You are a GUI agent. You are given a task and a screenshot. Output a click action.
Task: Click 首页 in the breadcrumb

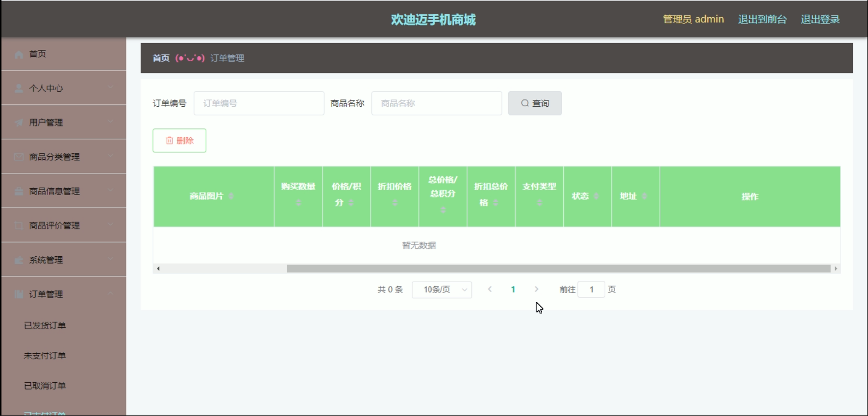pos(161,58)
